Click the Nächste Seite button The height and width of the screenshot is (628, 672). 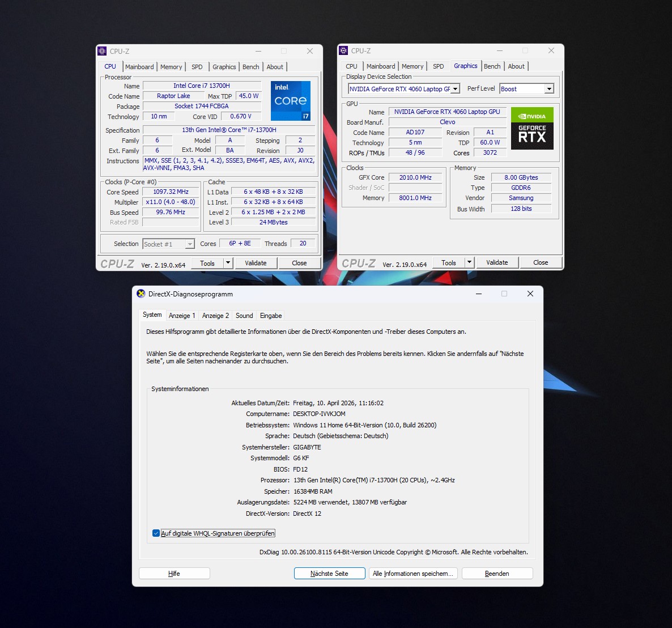point(329,574)
